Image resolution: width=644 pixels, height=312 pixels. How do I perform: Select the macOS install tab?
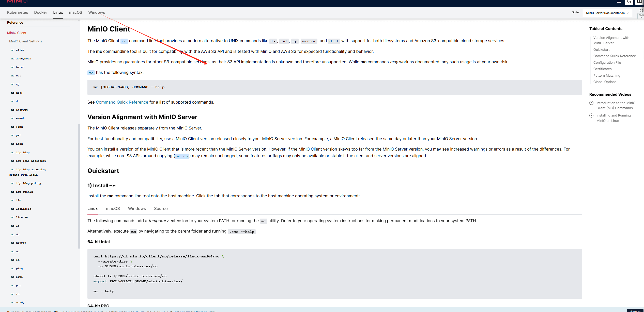coord(113,208)
